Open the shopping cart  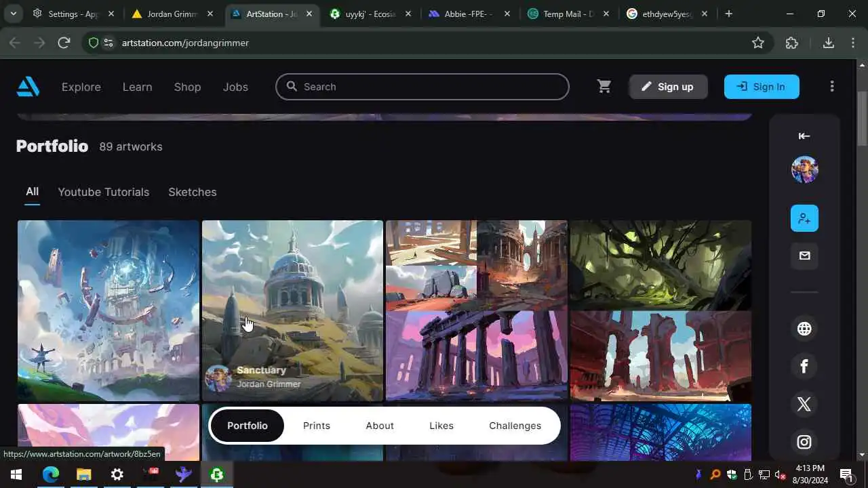(604, 87)
